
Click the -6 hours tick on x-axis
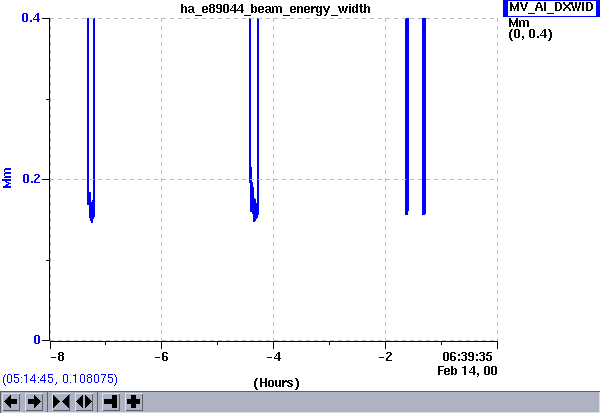click(x=161, y=356)
